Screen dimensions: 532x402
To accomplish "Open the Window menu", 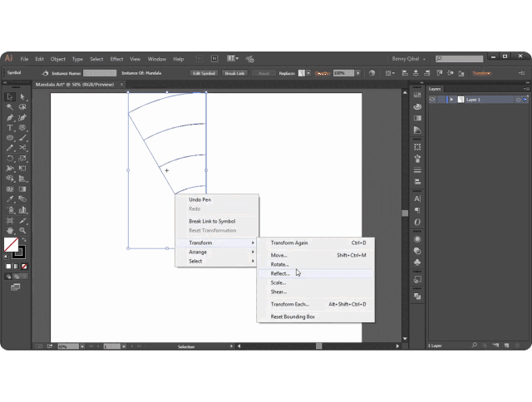I will click(157, 59).
